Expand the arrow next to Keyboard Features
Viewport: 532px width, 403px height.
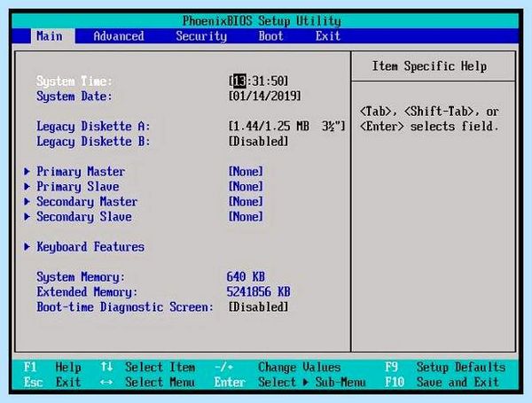pyautogui.click(x=27, y=247)
